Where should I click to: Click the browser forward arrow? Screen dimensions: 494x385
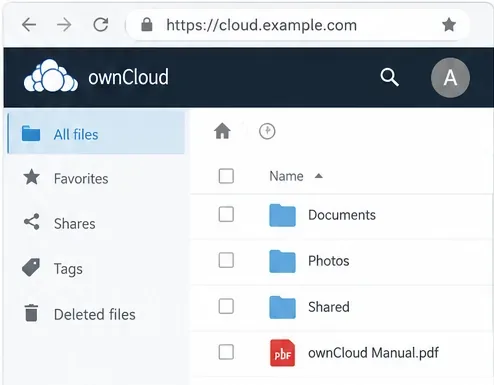[64, 25]
